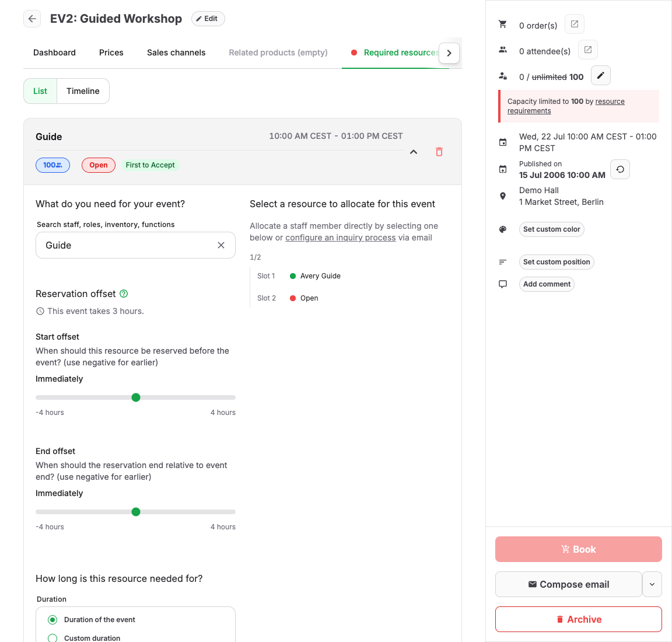Select Custom duration radio option
This screenshot has height=642, width=672.
click(52, 638)
